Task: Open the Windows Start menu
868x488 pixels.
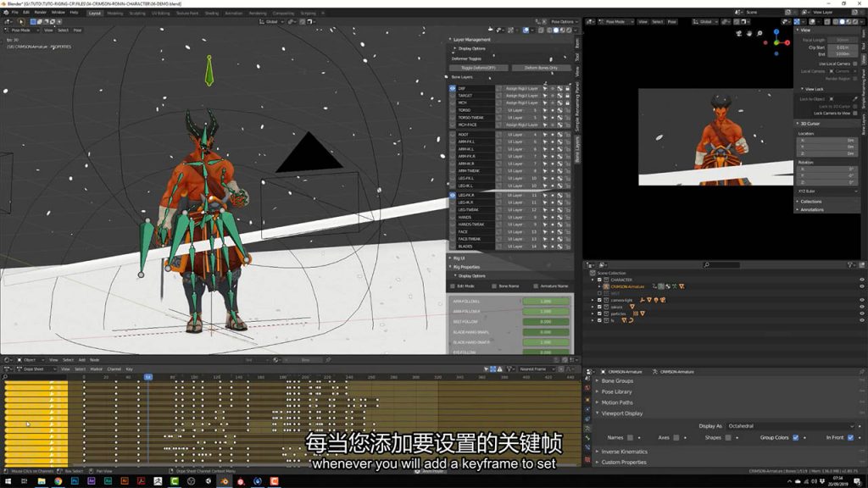Action: [8, 481]
